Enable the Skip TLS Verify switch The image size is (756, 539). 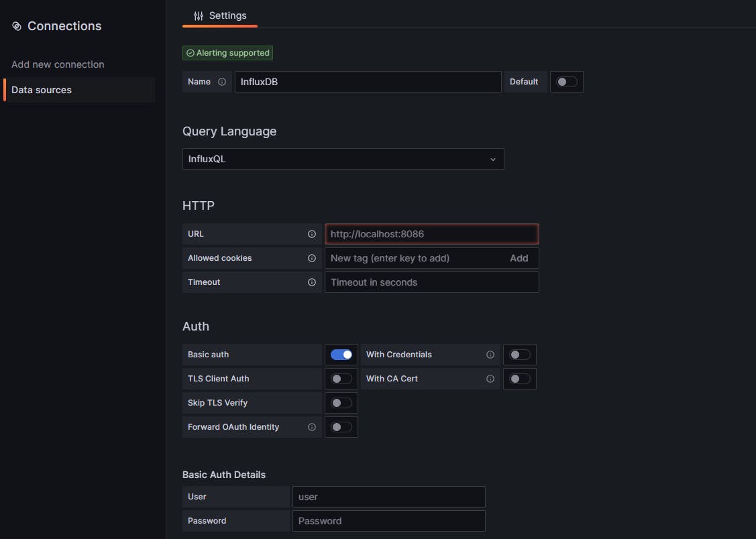point(341,403)
